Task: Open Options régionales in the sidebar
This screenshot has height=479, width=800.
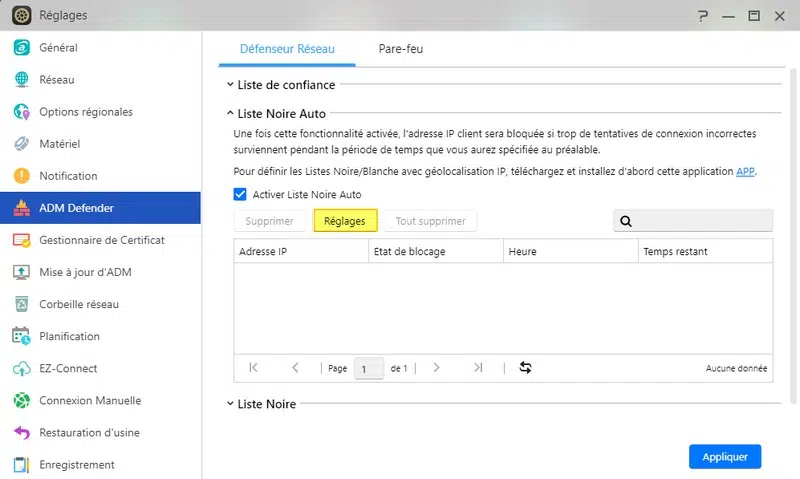Action: [x=101, y=112]
